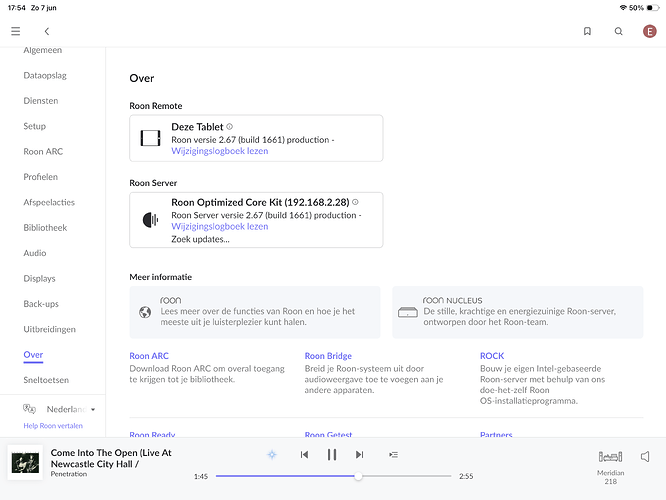Image resolution: width=666 pixels, height=500 pixels.
Task: Click the Roon Server logo icon
Action: point(150,220)
